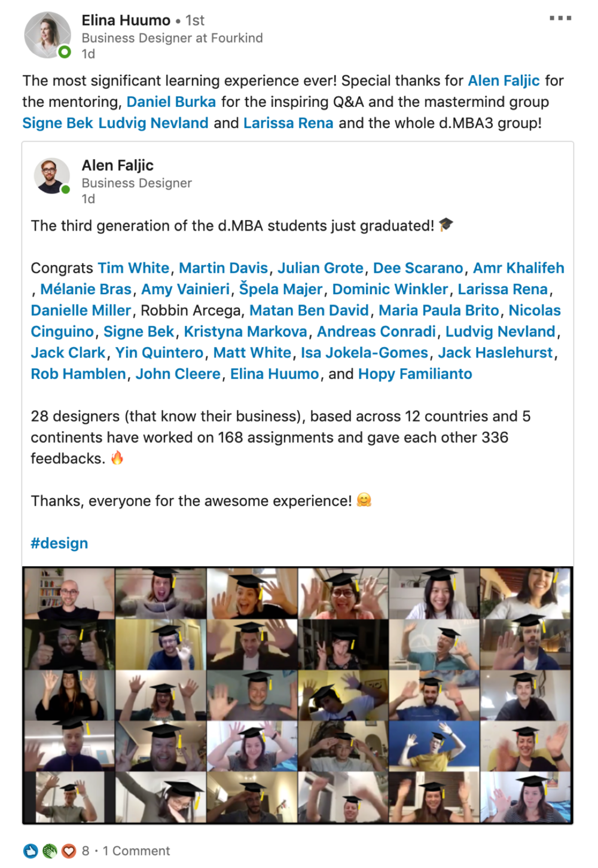Click the Like thumbs-up reaction icon

30,850
